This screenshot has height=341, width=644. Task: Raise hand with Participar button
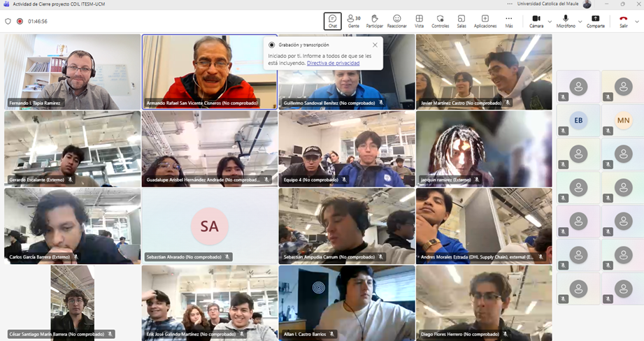click(375, 21)
